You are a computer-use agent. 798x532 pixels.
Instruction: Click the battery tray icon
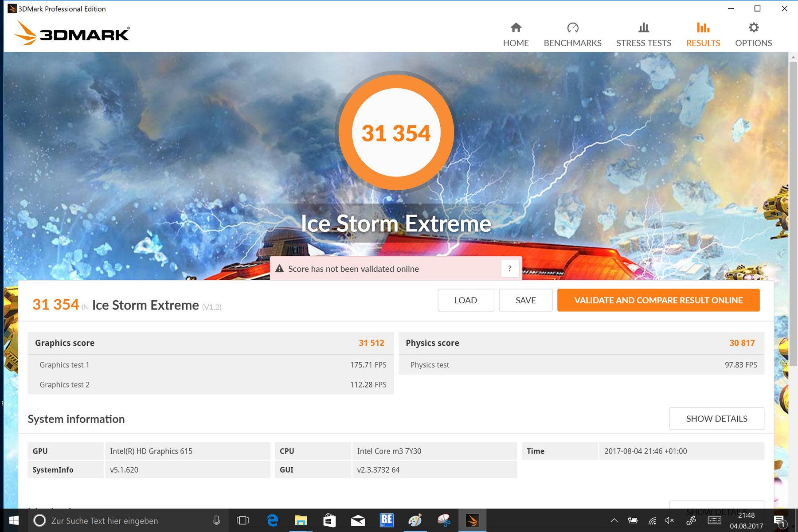click(x=633, y=520)
